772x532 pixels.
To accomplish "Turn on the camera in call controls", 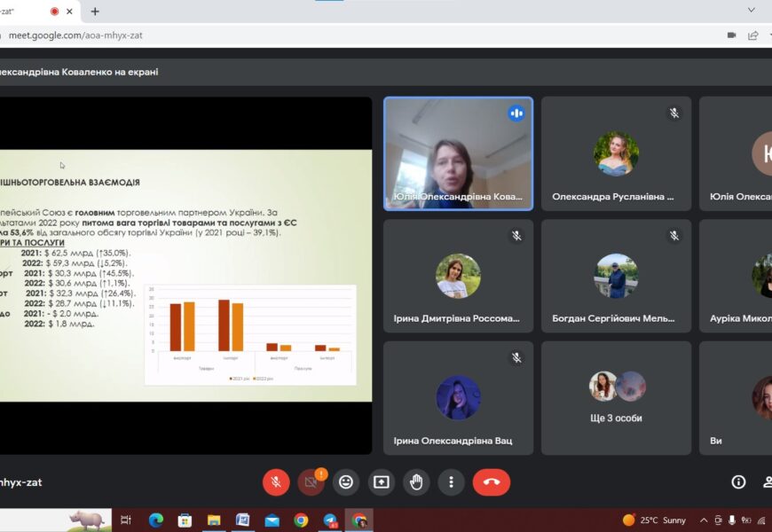I will click(x=311, y=482).
